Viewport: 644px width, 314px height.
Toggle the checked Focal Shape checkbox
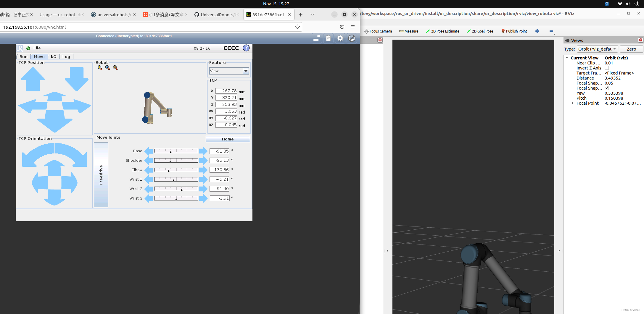click(607, 88)
